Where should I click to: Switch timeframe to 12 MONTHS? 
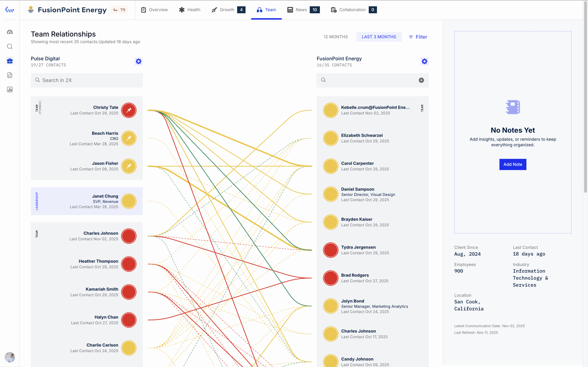tap(336, 37)
